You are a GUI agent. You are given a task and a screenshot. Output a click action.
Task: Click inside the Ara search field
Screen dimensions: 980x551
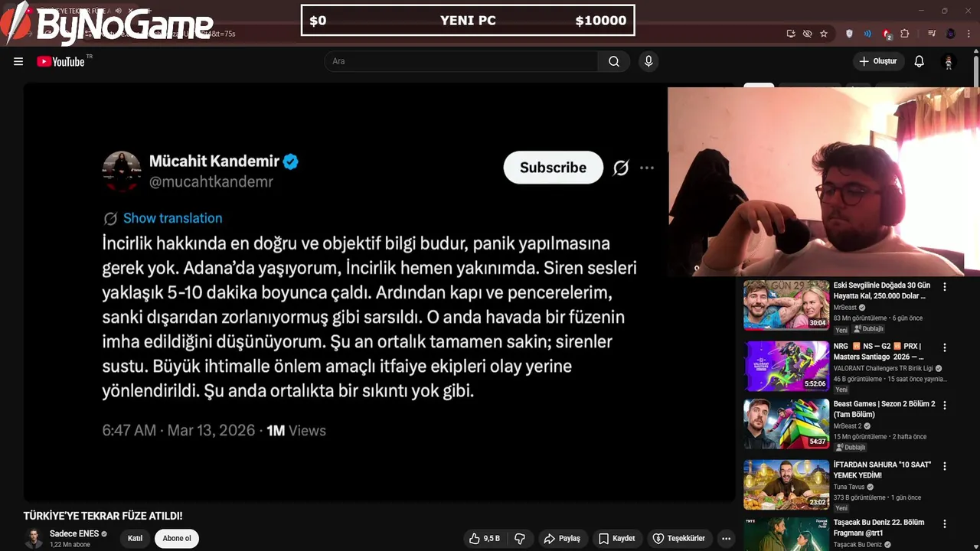(x=461, y=61)
